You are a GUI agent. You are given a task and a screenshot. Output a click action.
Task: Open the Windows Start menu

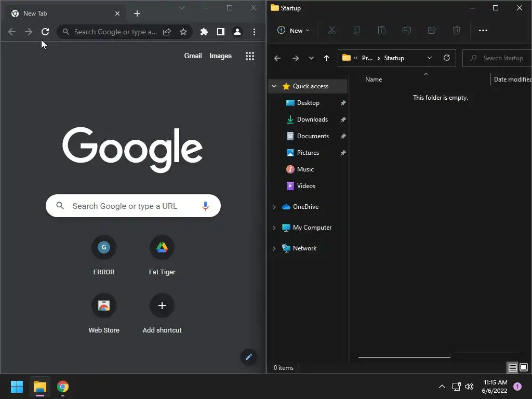17,387
